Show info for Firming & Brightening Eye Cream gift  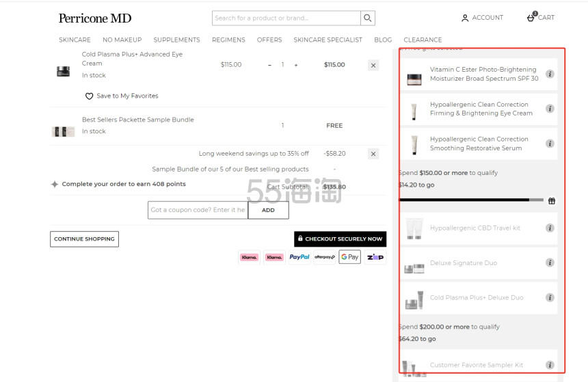(x=550, y=109)
